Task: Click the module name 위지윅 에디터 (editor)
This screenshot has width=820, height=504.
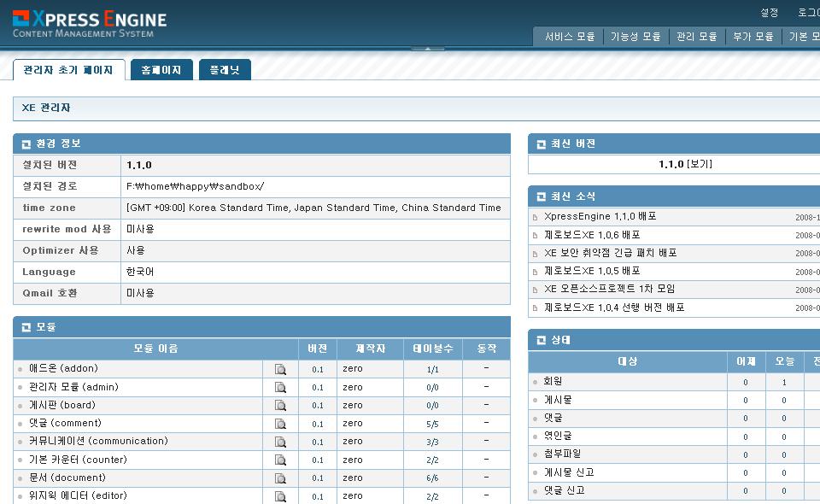Action: coord(78,495)
